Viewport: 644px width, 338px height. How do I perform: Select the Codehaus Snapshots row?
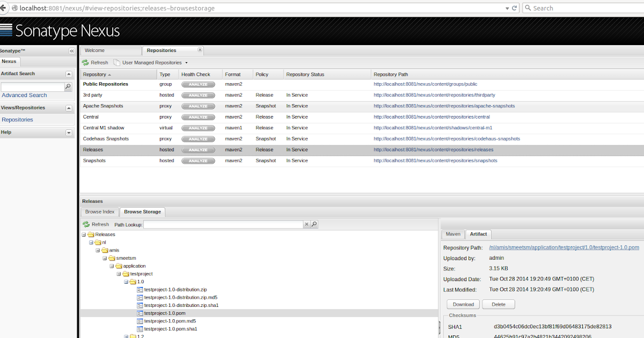pos(362,139)
